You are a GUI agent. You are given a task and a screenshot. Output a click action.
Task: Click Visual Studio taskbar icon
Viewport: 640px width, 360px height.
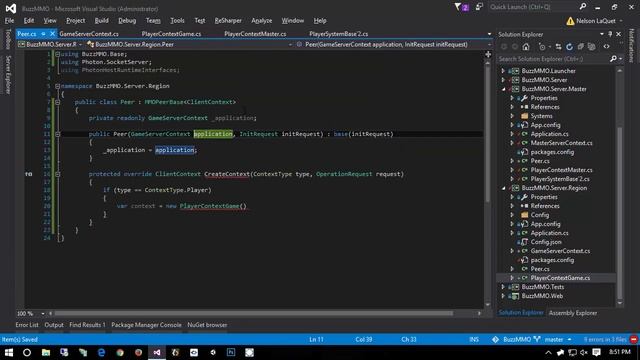157,352
